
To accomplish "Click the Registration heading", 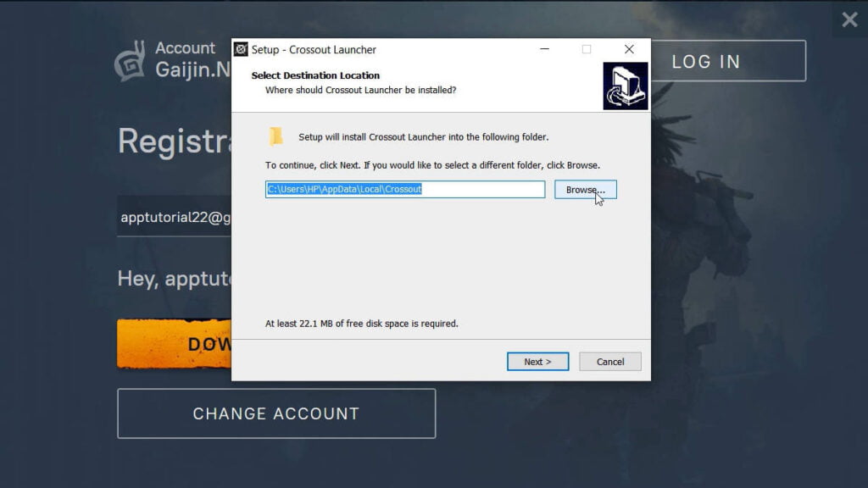I will point(175,141).
